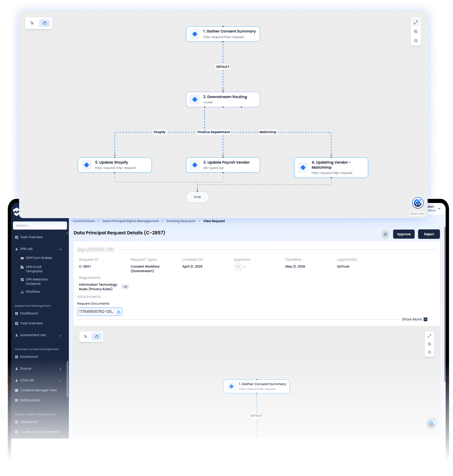Select the pointer tool in upper flow canvas
The width and height of the screenshot is (453, 476).
pos(32,23)
